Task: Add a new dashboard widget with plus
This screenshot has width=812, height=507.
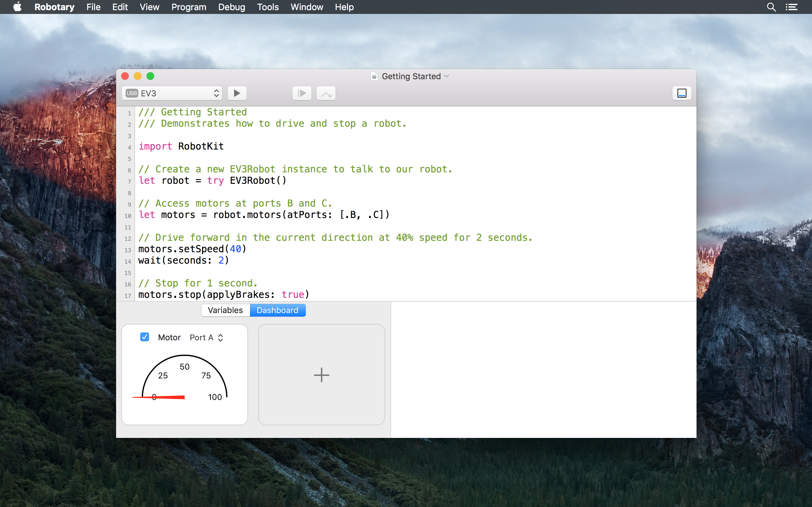Action: point(321,375)
